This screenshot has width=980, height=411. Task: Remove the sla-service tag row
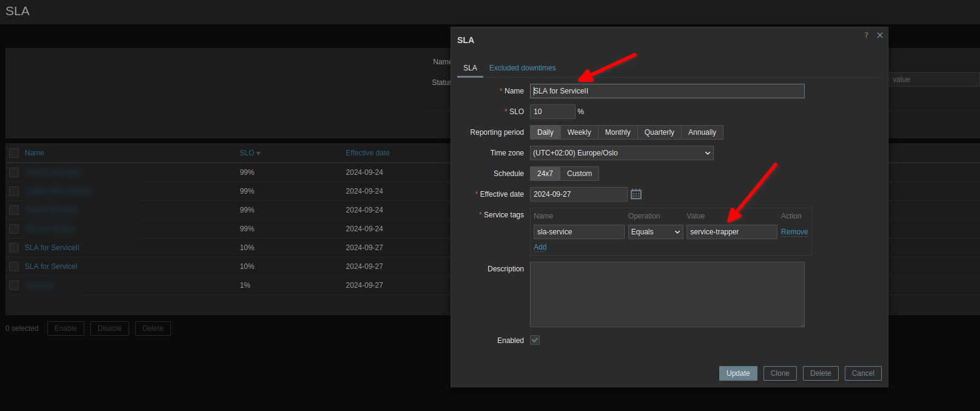(x=794, y=232)
